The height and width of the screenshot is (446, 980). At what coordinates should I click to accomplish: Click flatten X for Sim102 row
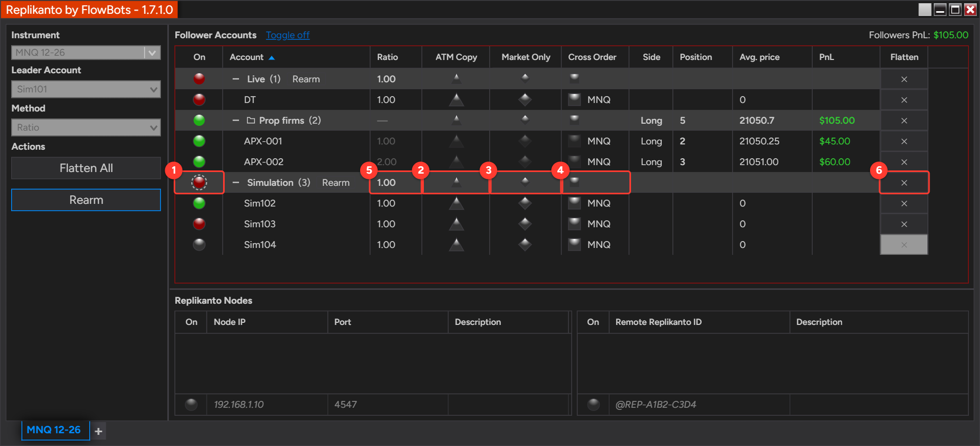tap(904, 203)
